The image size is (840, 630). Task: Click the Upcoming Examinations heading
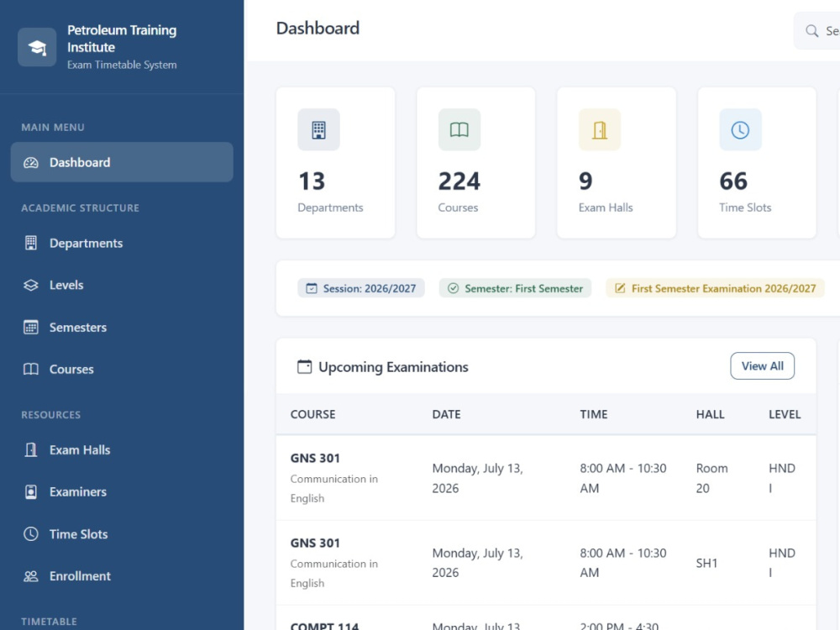[x=393, y=367]
